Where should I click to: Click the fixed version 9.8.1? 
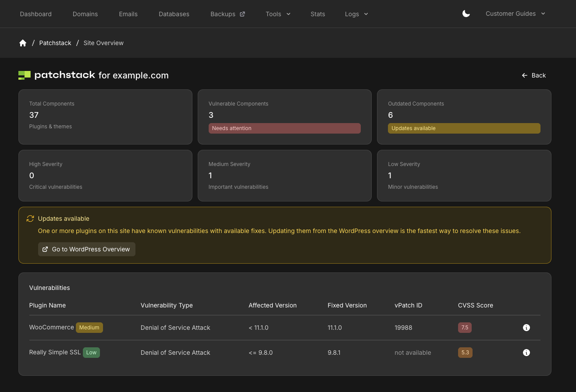[x=334, y=353]
